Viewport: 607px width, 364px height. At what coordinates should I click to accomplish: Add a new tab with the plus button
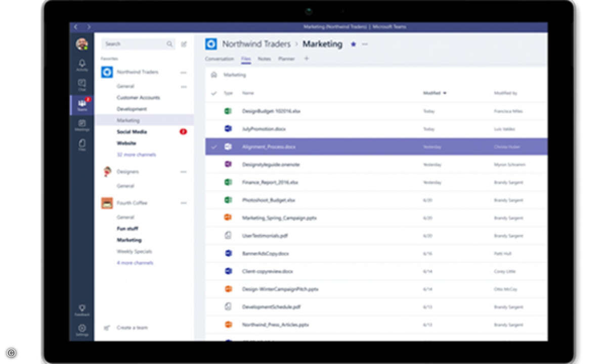coord(306,59)
